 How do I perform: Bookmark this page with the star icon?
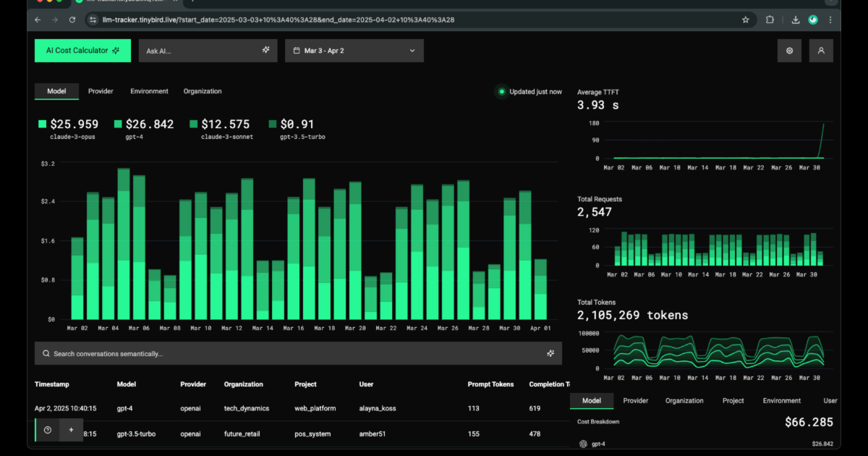pyautogui.click(x=746, y=20)
